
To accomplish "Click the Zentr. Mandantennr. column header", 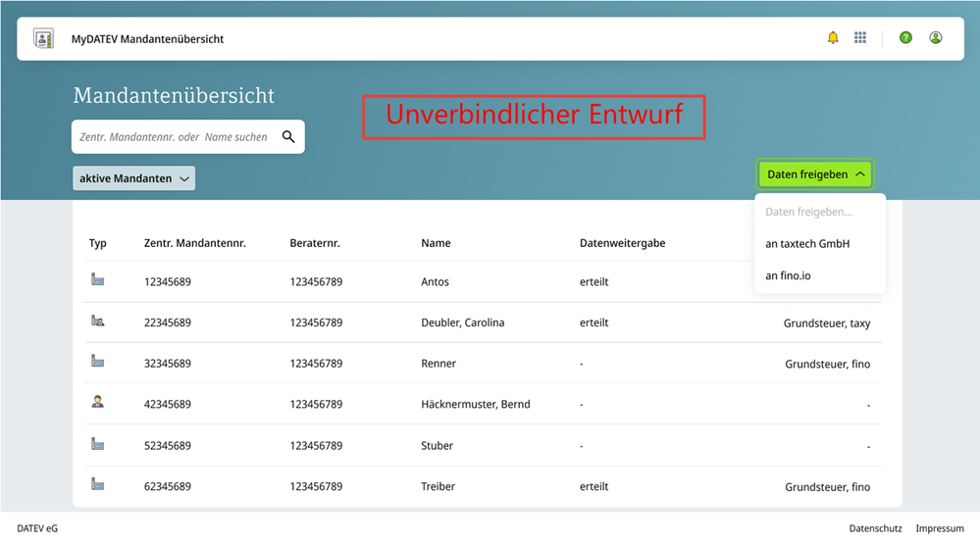I will click(x=194, y=243).
